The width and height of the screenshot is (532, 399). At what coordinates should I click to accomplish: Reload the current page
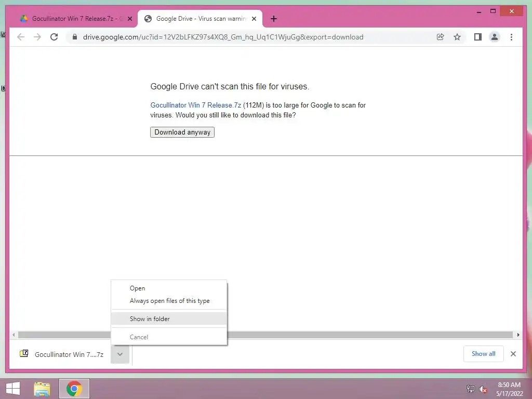pyautogui.click(x=54, y=37)
